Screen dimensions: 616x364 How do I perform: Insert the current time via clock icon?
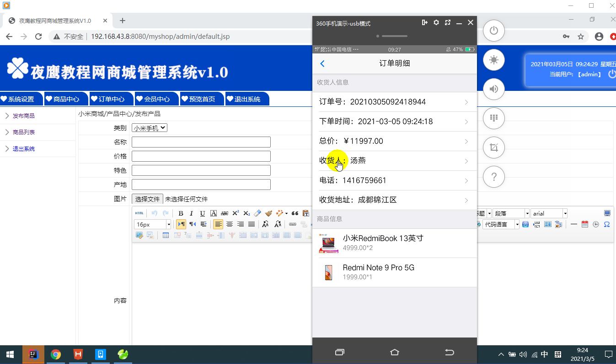point(595,224)
